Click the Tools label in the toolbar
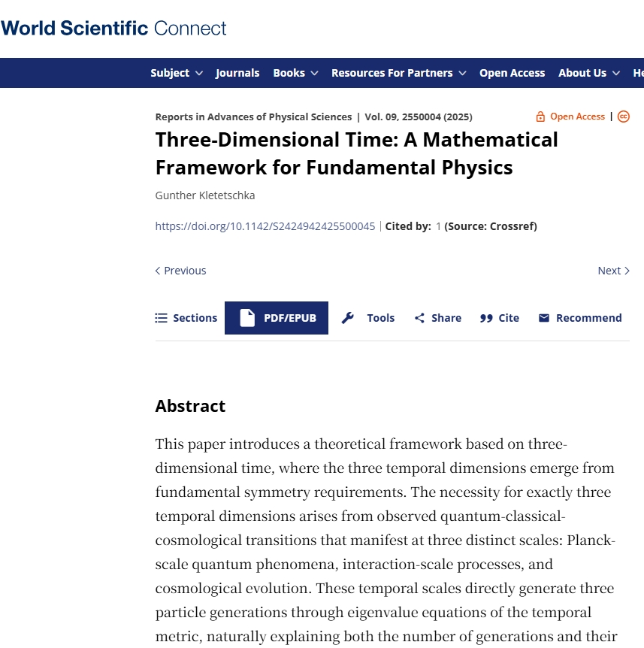The width and height of the screenshot is (644, 648). click(381, 318)
